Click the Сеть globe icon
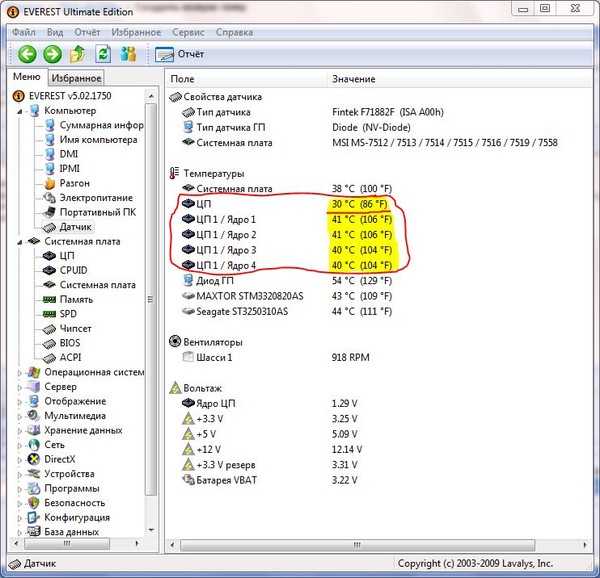The height and width of the screenshot is (578, 600). 34,445
